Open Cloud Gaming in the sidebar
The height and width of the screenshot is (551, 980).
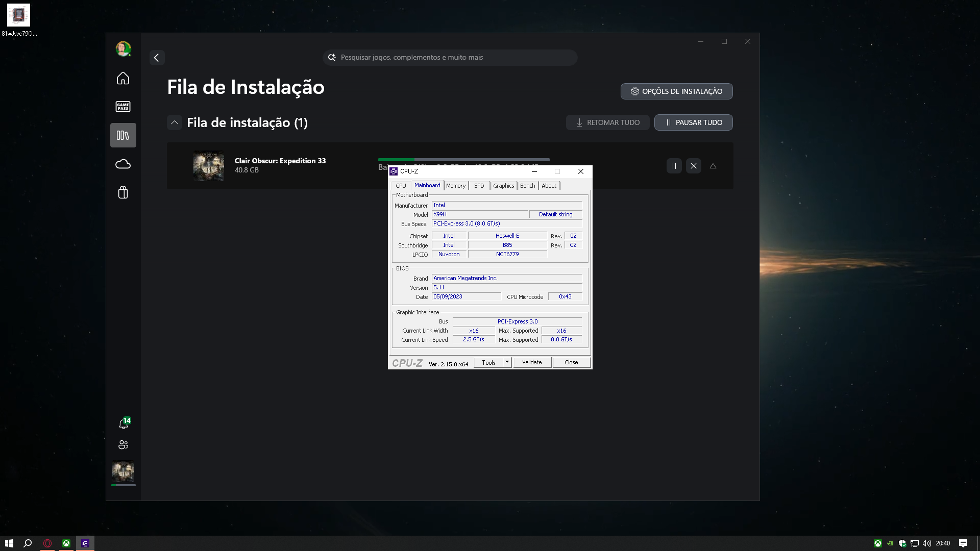(123, 164)
